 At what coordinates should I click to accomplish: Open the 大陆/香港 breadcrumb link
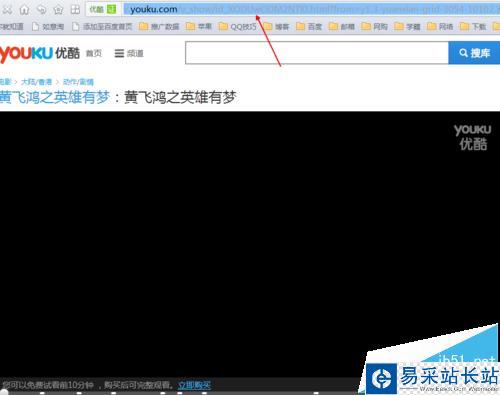point(36,82)
